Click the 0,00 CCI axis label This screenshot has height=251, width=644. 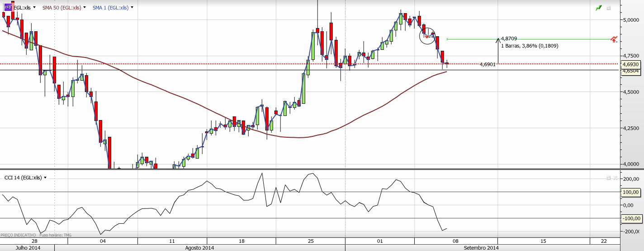pyautogui.click(x=628, y=205)
